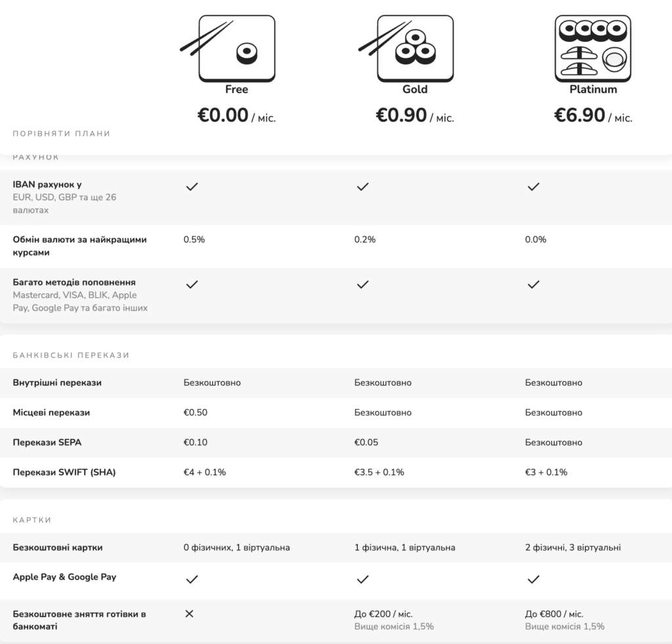Click the Platinum deposit methods checkmark
The height and width of the screenshot is (644, 672).
point(534,285)
